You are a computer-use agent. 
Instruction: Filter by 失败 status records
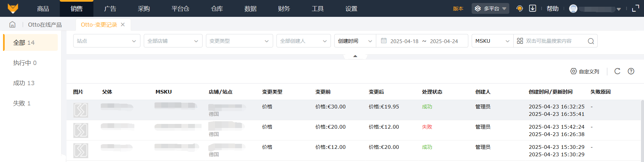22,103
